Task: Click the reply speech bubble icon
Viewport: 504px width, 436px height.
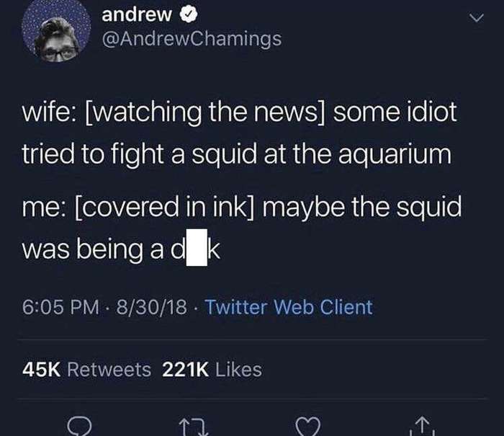Action: tap(79, 427)
